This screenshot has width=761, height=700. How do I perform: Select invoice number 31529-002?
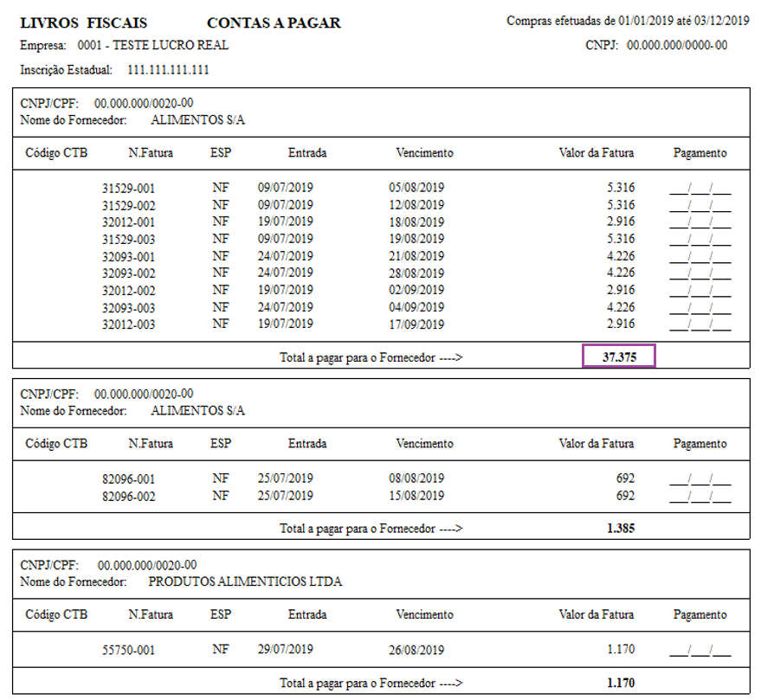click(x=128, y=205)
